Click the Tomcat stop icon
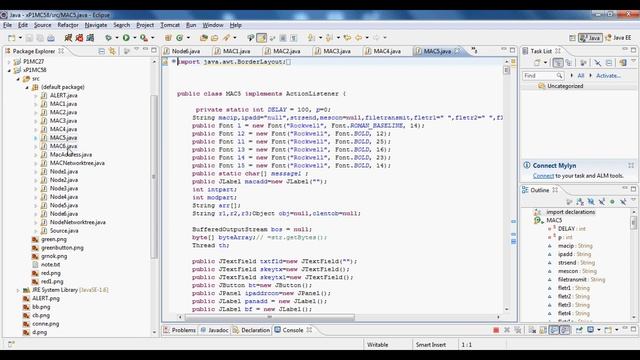This screenshot has height=360, width=640. pos(79,38)
